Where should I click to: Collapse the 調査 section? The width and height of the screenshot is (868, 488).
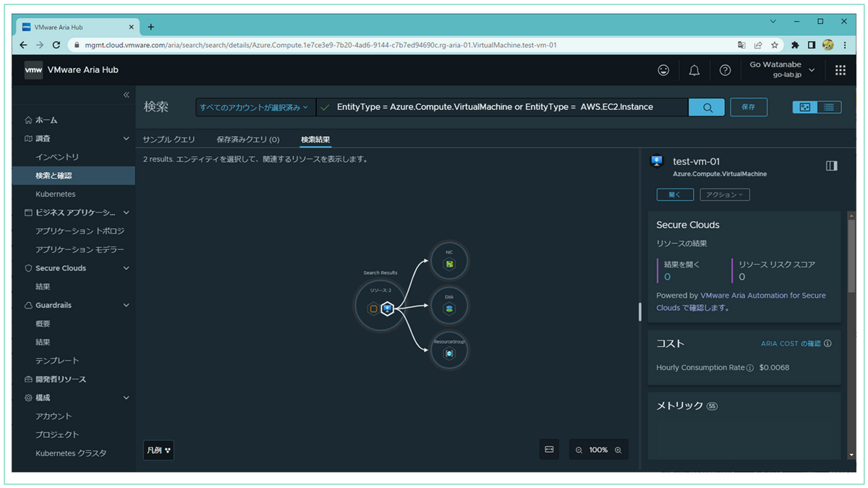[x=126, y=138]
